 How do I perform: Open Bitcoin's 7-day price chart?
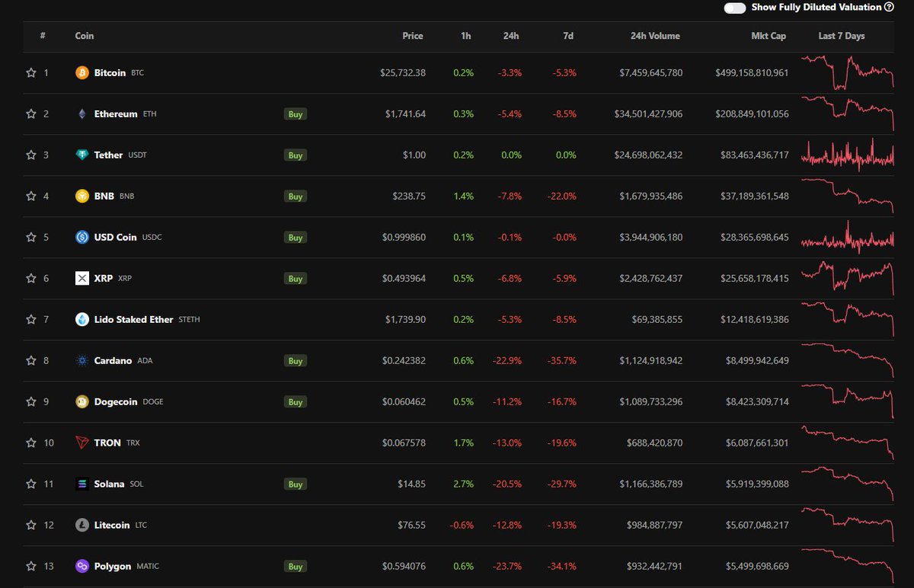click(846, 72)
